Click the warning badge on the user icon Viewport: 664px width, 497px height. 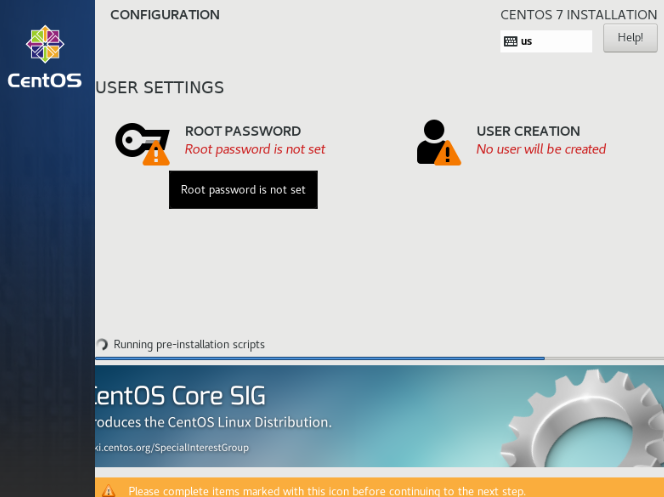pos(447,153)
